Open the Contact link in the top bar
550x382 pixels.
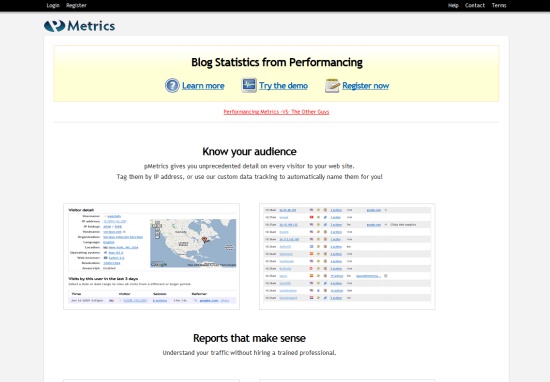tap(475, 5)
